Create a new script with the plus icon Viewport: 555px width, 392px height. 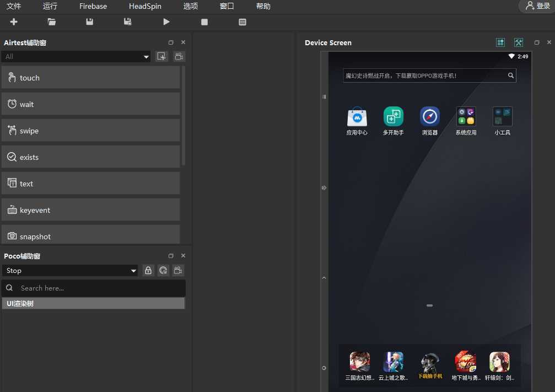click(x=14, y=22)
